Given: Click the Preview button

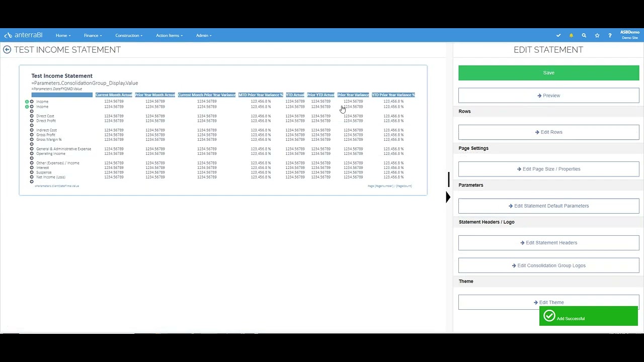Looking at the screenshot, I should point(548,96).
